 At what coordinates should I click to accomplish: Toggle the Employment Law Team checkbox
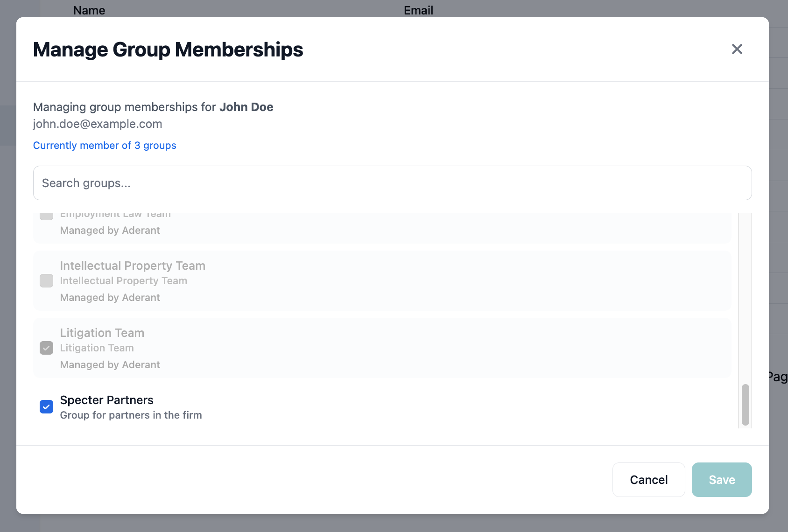(46, 215)
